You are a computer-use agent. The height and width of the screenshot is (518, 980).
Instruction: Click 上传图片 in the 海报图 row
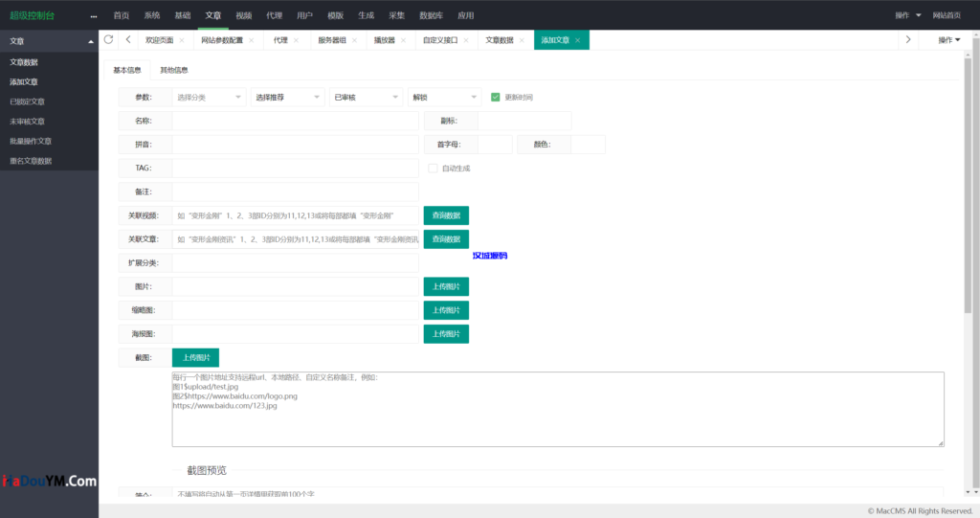[x=446, y=334]
